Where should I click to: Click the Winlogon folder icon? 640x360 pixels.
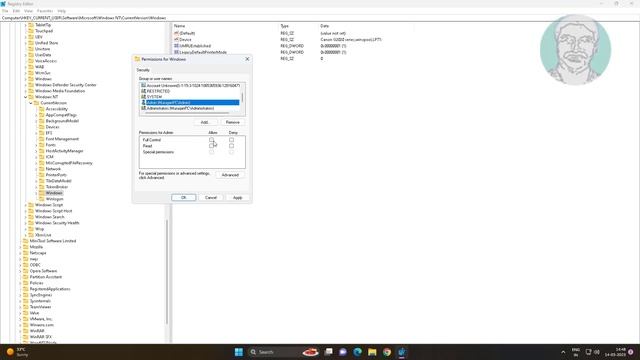tap(42, 199)
